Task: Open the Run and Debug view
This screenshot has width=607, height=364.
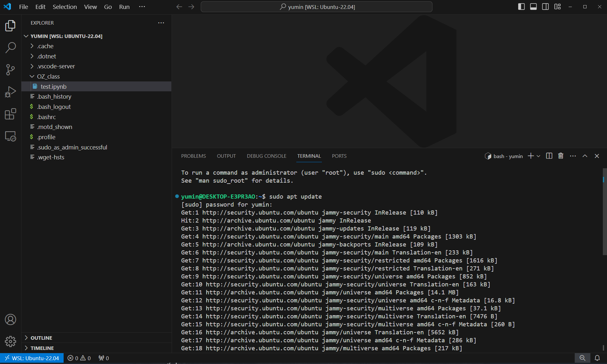Action: (x=10, y=92)
